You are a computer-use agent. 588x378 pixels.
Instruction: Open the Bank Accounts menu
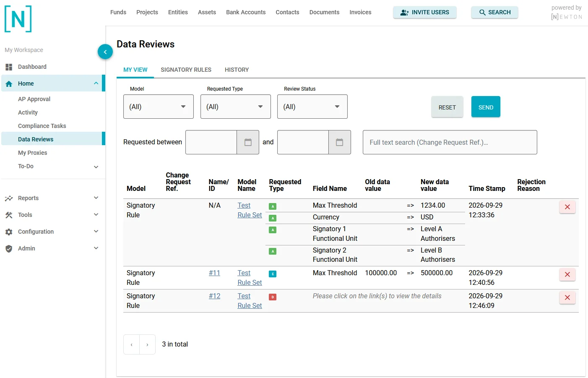pos(246,12)
